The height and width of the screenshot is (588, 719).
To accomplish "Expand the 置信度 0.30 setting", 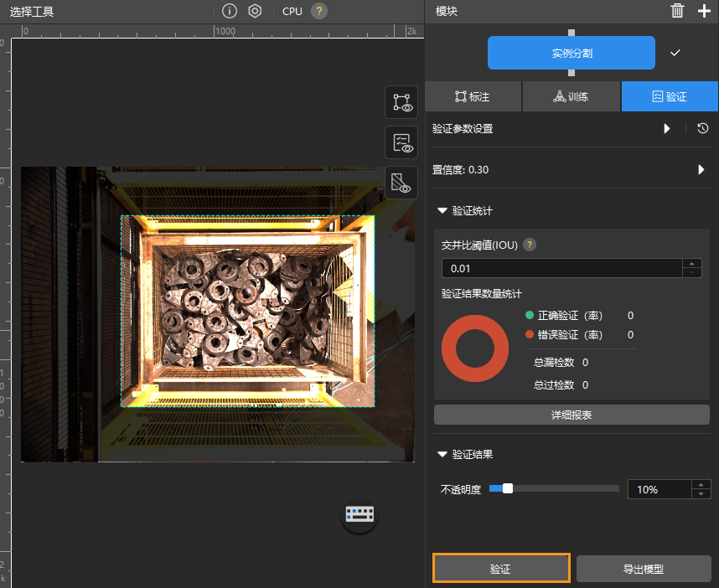I will (x=701, y=169).
